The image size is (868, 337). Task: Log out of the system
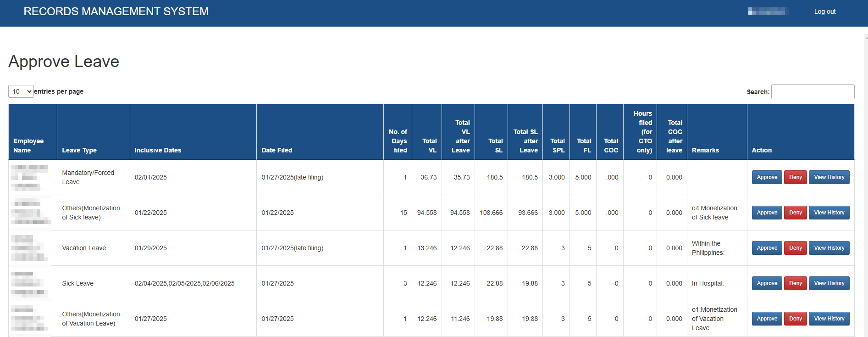click(824, 11)
